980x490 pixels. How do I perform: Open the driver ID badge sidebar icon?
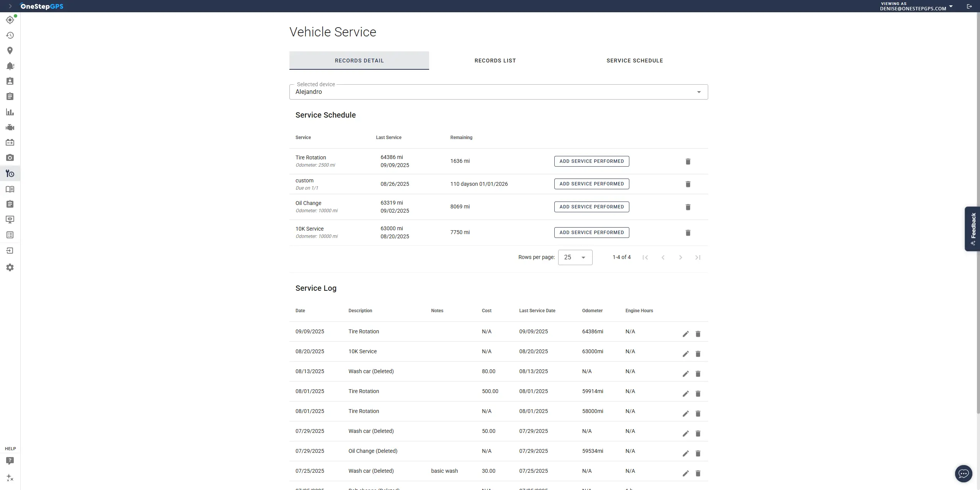10,81
